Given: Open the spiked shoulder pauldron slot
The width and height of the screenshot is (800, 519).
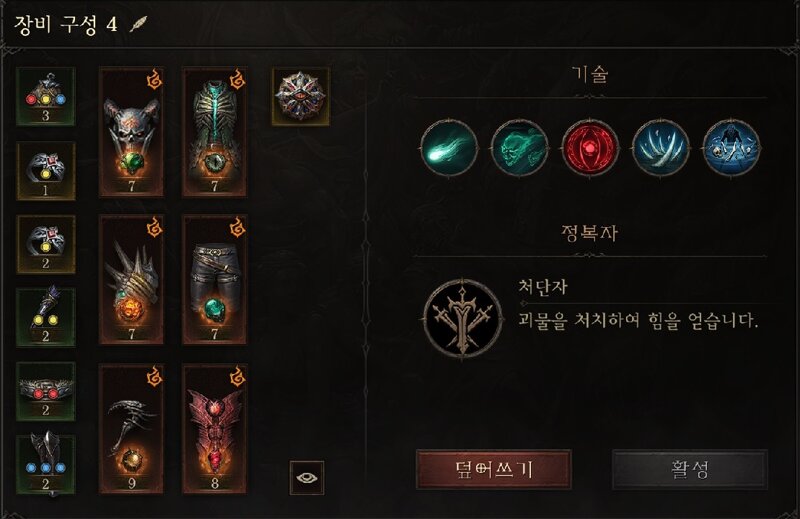Looking at the screenshot, I should pos(132,280).
